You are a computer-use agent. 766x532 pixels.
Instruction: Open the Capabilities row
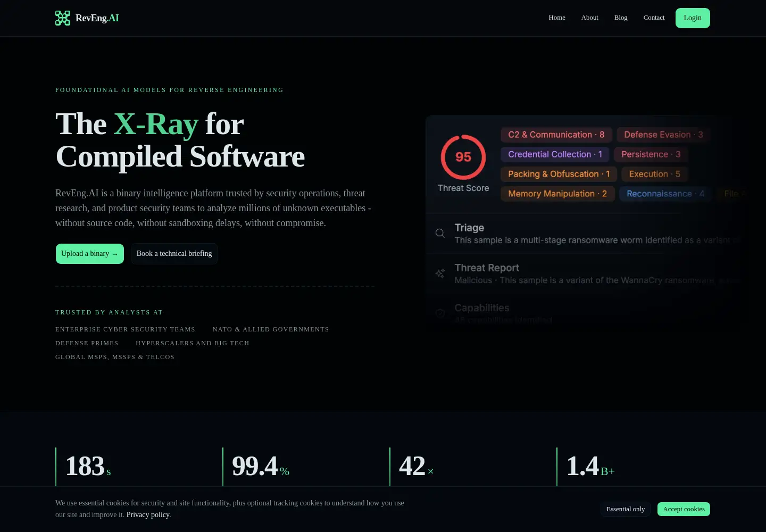[585, 313]
